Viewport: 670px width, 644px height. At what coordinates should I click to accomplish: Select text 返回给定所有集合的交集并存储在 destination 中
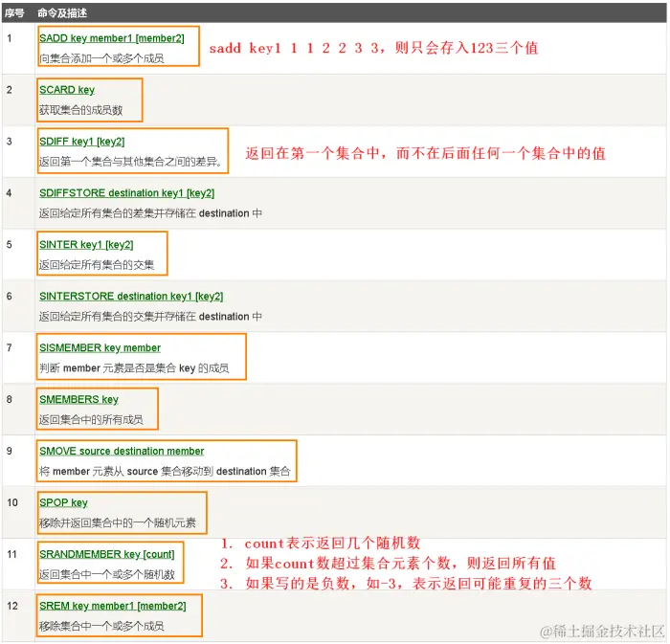(x=150, y=317)
